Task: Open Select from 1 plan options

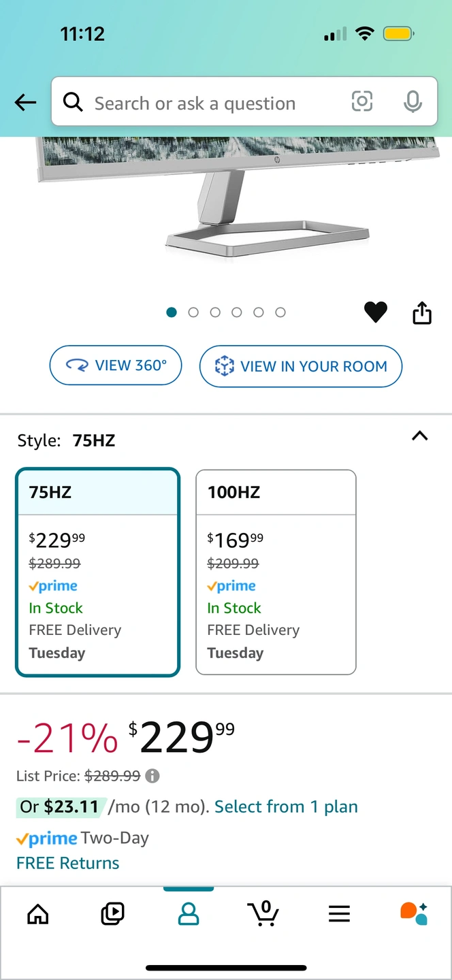Action: pyautogui.click(x=286, y=807)
